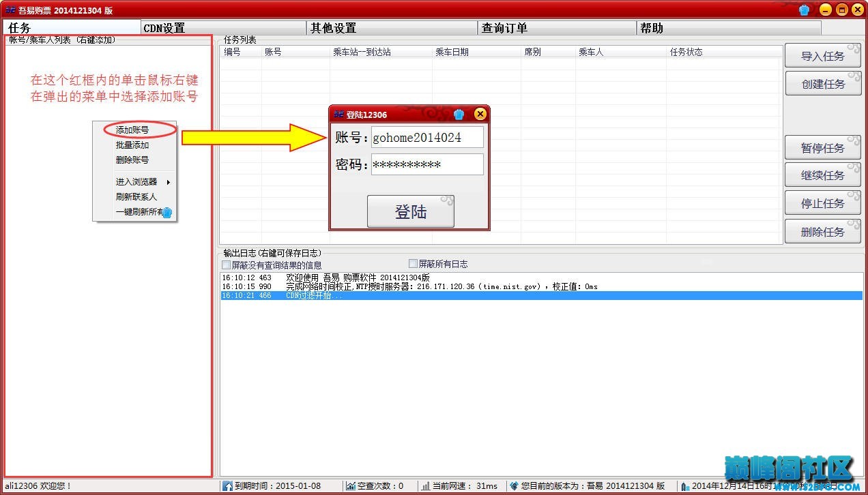The height and width of the screenshot is (495, 868).
Task: Click the 乘车人 column header
Action: click(621, 52)
